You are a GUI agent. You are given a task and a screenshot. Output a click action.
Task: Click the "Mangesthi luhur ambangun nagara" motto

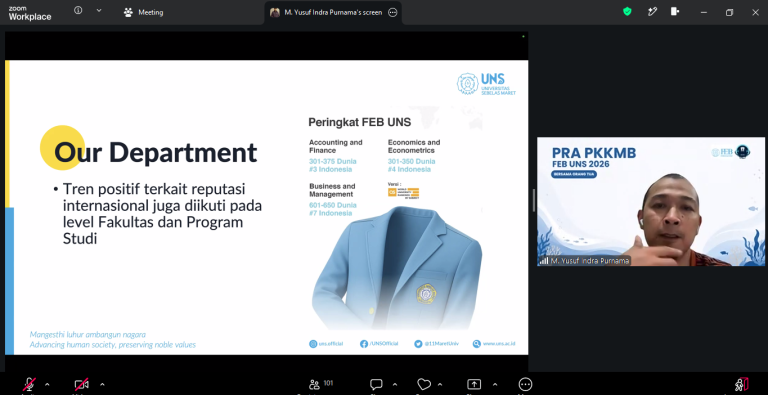(x=88, y=335)
